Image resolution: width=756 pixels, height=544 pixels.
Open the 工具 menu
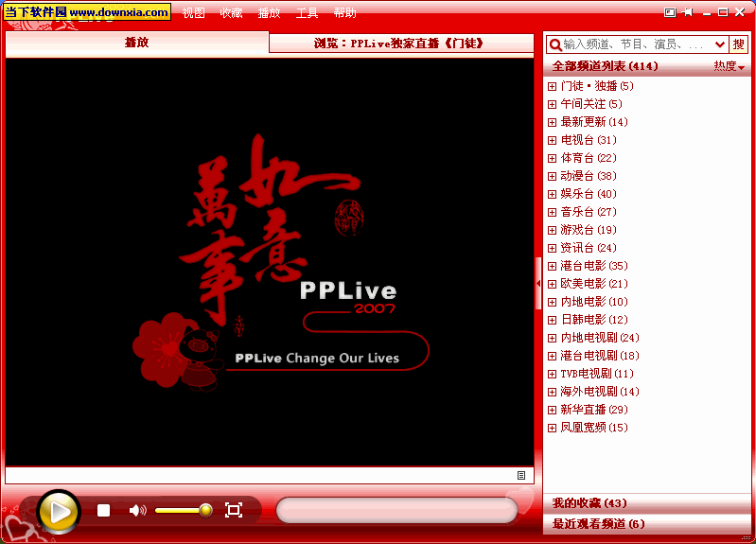tap(307, 13)
